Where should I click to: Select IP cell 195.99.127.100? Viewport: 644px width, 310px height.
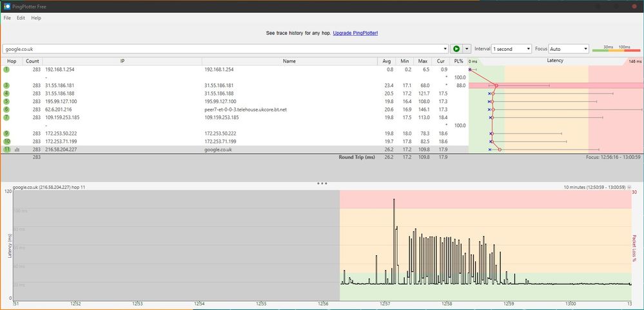tap(61, 101)
